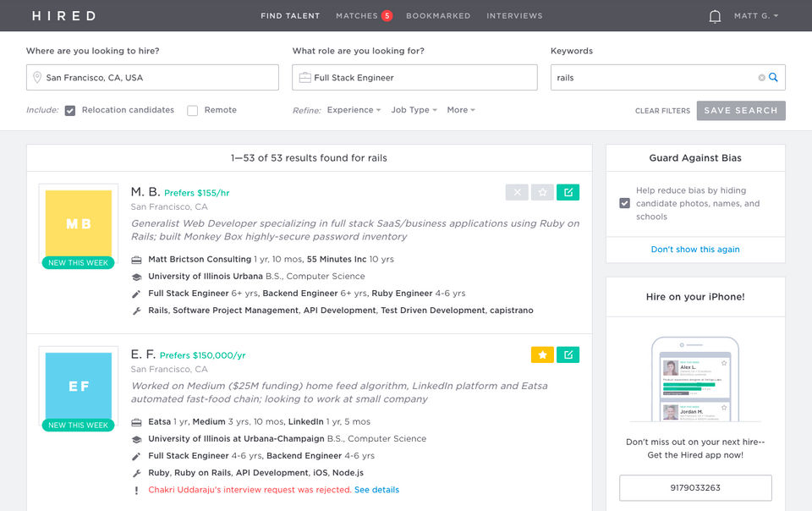Viewport: 812px width, 511px height.
Task: Click NEW THIS WEEK badge on M. B.
Action: (78, 262)
